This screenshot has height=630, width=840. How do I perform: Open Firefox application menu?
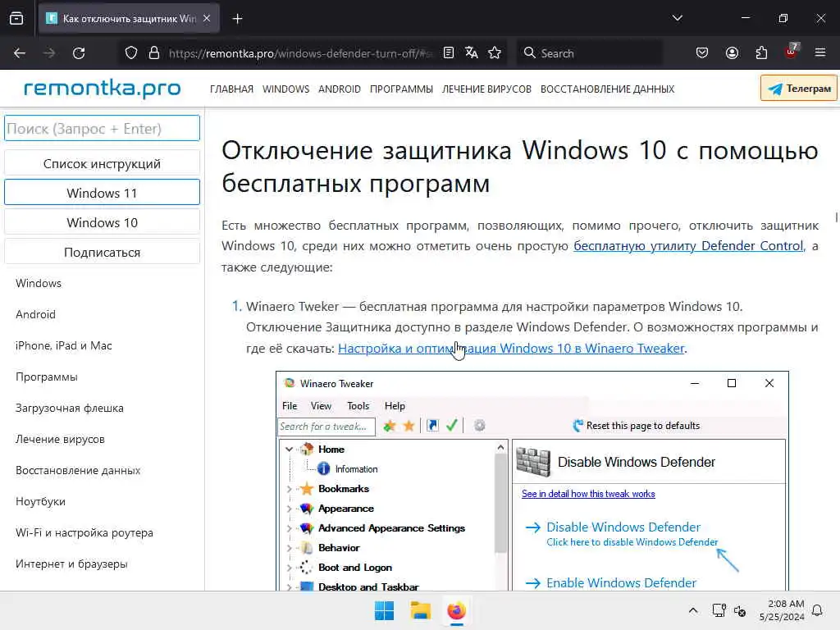click(x=820, y=53)
